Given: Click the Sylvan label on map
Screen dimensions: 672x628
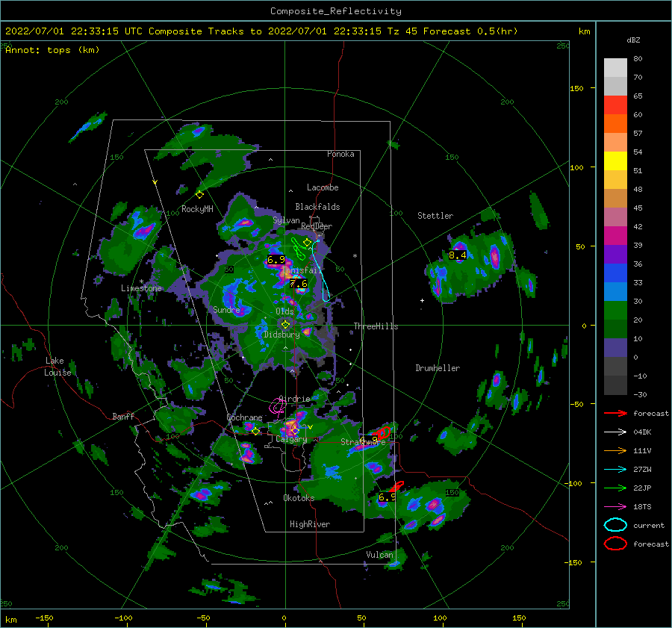Looking at the screenshot, I should click(286, 220).
